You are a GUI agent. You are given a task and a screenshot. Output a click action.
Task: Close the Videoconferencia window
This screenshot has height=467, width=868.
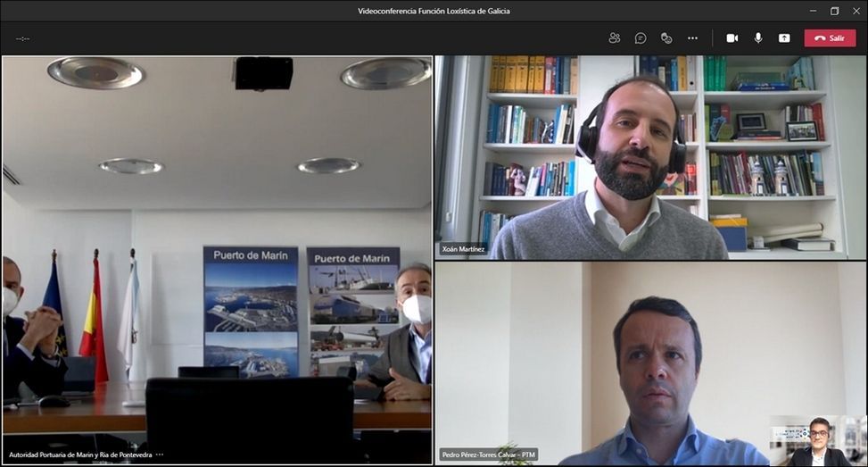click(x=856, y=11)
